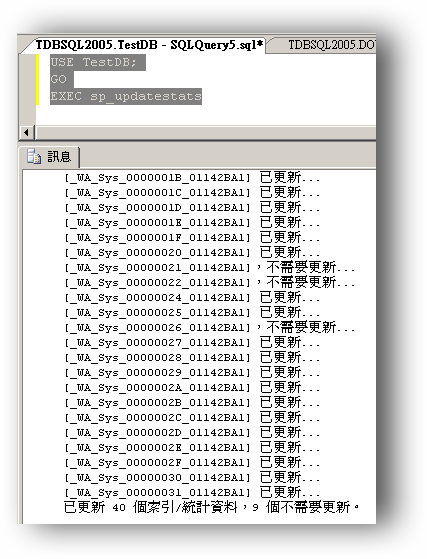Select the _WA_Sys_0000002B_01142BA1 message row
Image resolution: width=427 pixels, height=559 pixels.
(192, 402)
